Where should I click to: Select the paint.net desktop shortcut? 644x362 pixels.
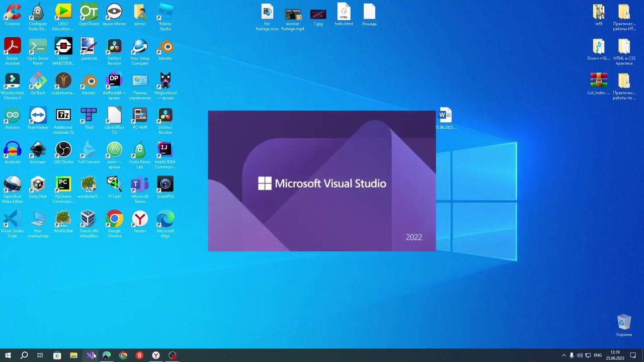coord(89,49)
